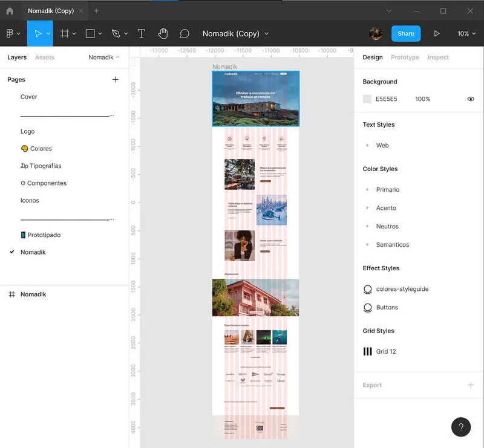Screen dimensions: 484x448
Task: Switch to the Assets tab
Action: click(x=44, y=57)
